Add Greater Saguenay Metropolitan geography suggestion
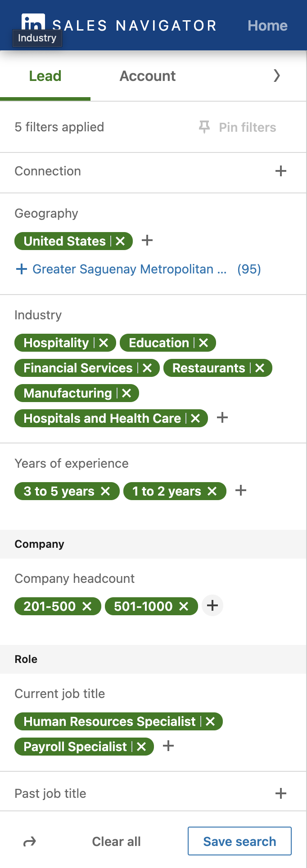307x868 pixels. pos(138,269)
